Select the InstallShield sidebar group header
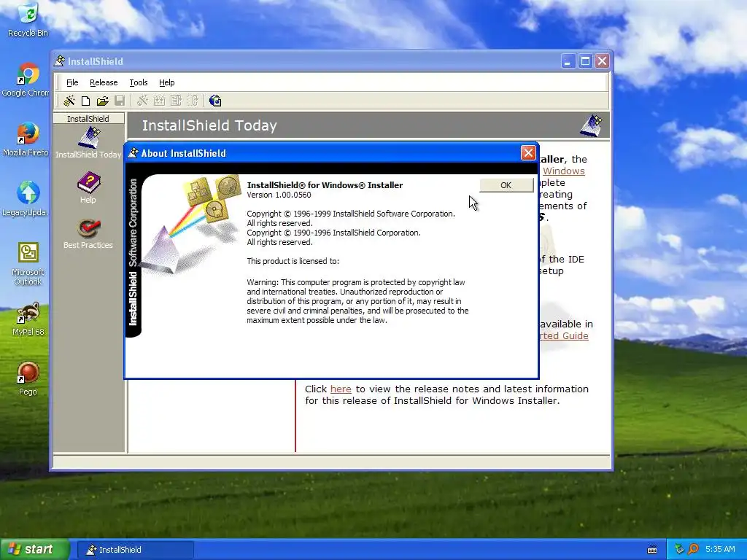Image resolution: width=747 pixels, height=560 pixels. (x=88, y=119)
